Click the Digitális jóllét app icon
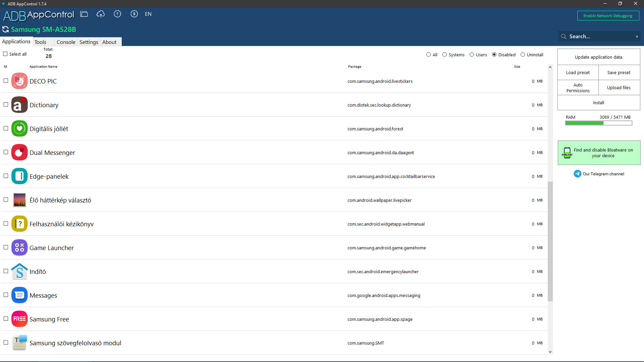This screenshot has width=644, height=362. click(19, 129)
